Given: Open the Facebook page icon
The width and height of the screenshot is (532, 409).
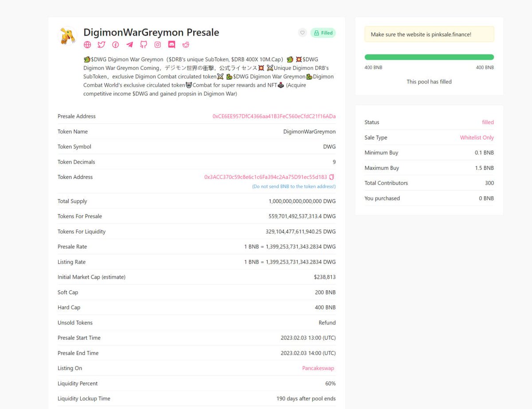Looking at the screenshot, I should pos(115,45).
